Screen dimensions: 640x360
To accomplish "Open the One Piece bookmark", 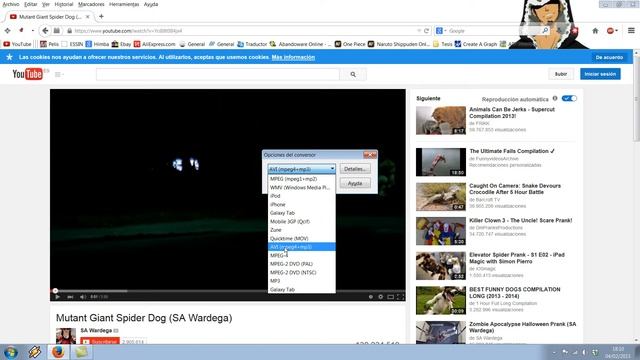I will [350, 44].
